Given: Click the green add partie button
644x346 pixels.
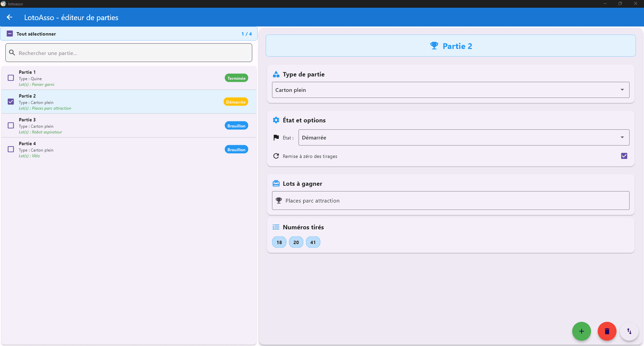Looking at the screenshot, I should point(581,331).
